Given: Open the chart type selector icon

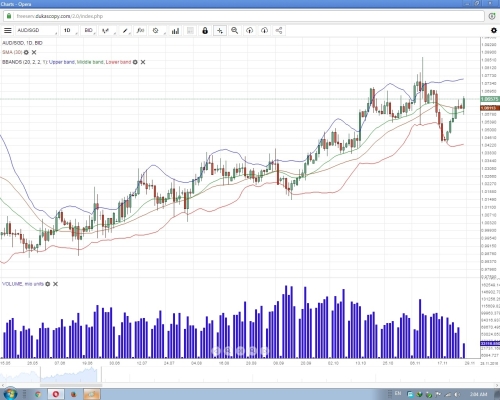Looking at the screenshot, I should 107,31.
